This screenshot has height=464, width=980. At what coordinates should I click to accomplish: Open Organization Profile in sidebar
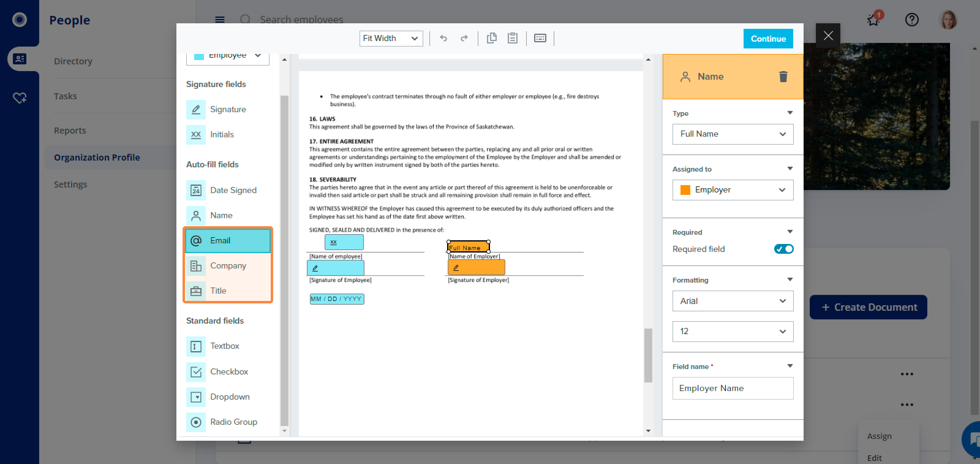(x=97, y=157)
